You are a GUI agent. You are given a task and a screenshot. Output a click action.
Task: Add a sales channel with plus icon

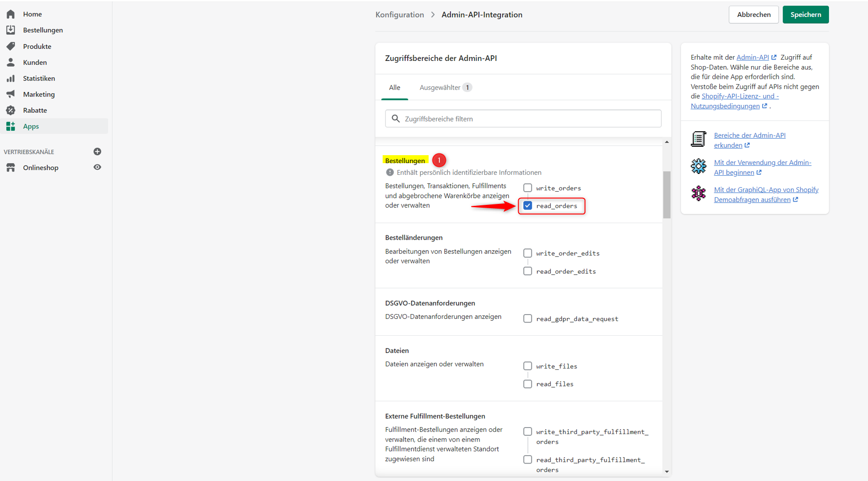point(98,151)
